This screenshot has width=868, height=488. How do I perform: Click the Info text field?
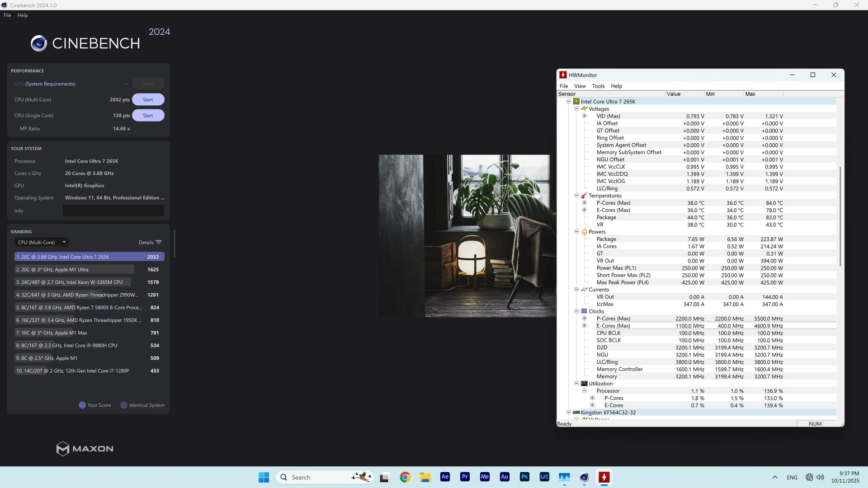coord(113,211)
